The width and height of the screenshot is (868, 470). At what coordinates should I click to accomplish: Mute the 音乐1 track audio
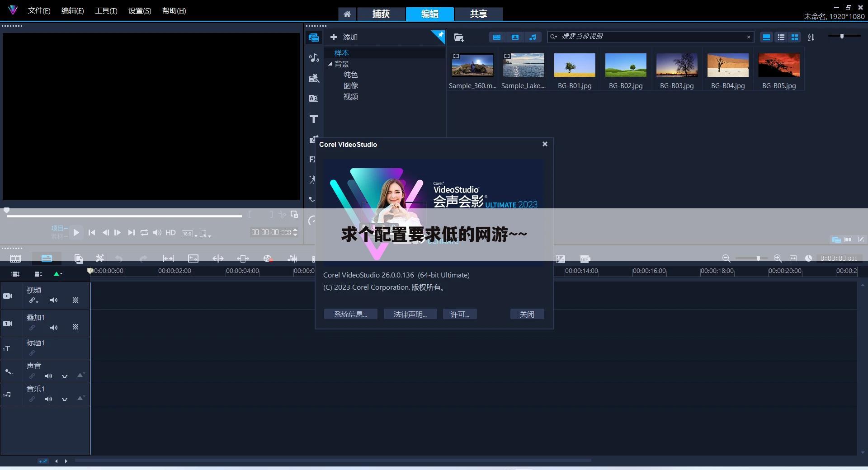coord(48,399)
